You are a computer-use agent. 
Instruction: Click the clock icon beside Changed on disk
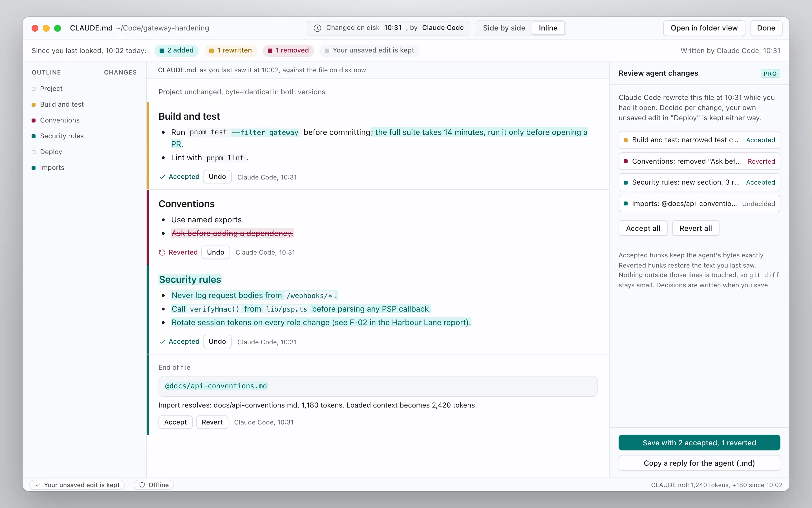317,28
